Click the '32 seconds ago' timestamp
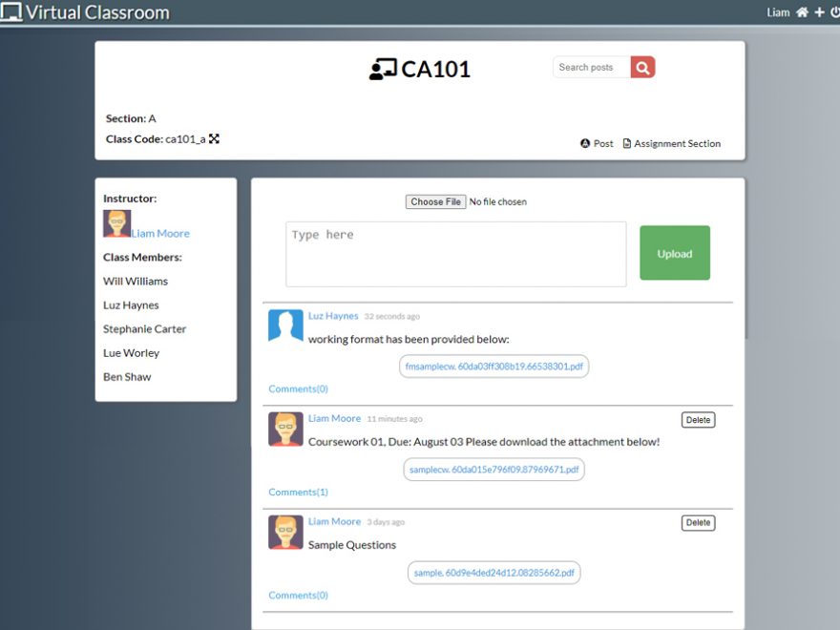 (x=392, y=317)
